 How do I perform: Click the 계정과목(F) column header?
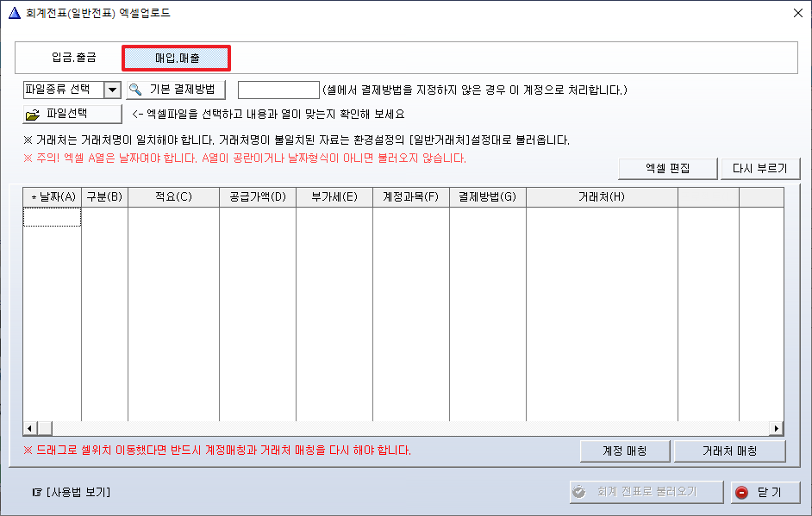[x=410, y=197]
